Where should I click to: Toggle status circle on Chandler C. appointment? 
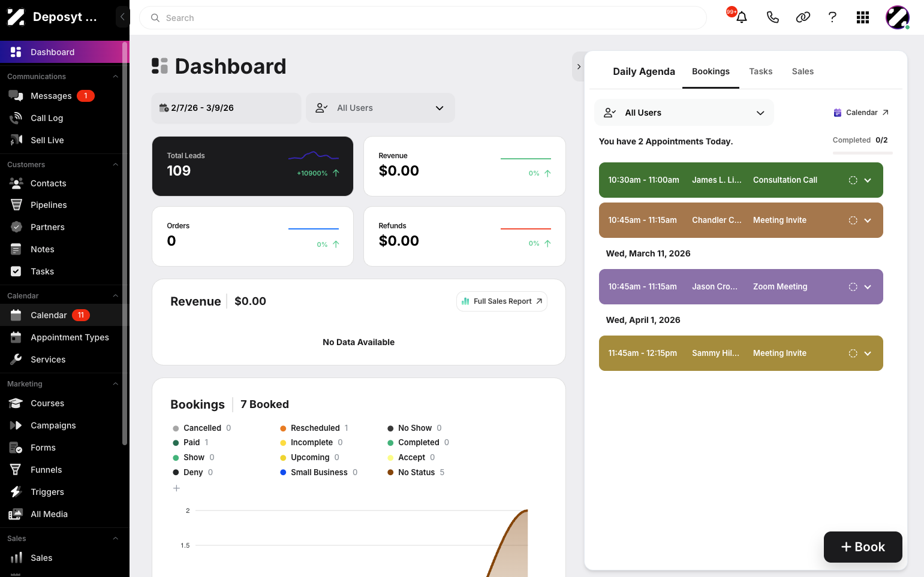[853, 220]
